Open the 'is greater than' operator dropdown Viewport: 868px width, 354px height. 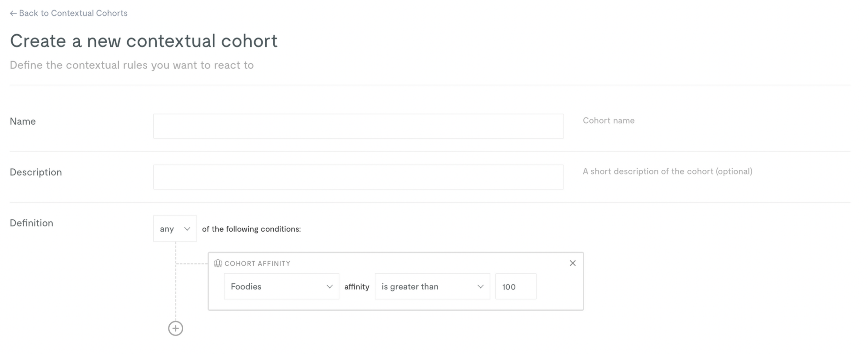pyautogui.click(x=432, y=286)
